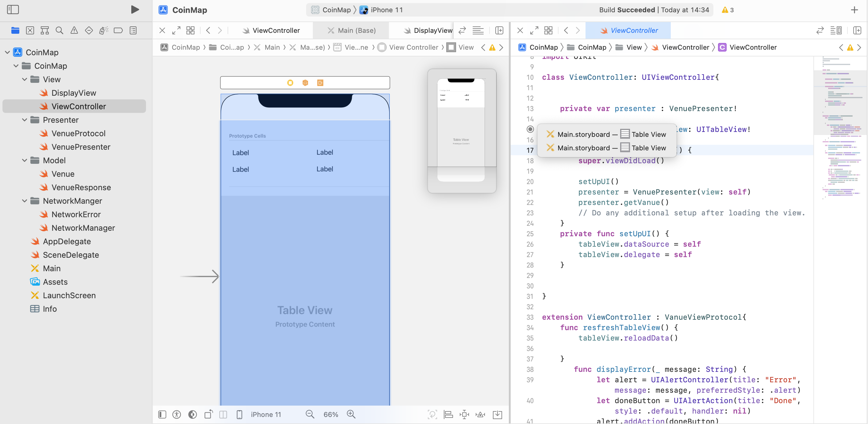Image resolution: width=868 pixels, height=424 pixels.
Task: Choose iPhone 11 run destination
Action: [381, 10]
